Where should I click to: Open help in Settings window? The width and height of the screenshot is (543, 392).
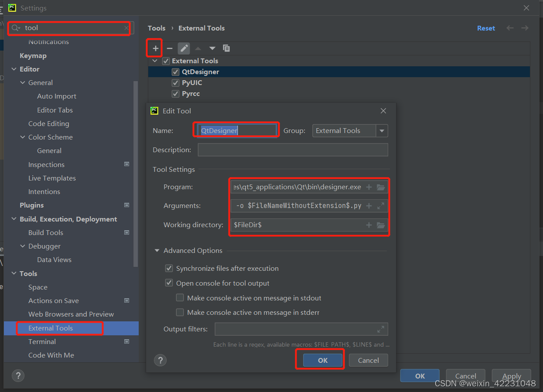(17, 375)
